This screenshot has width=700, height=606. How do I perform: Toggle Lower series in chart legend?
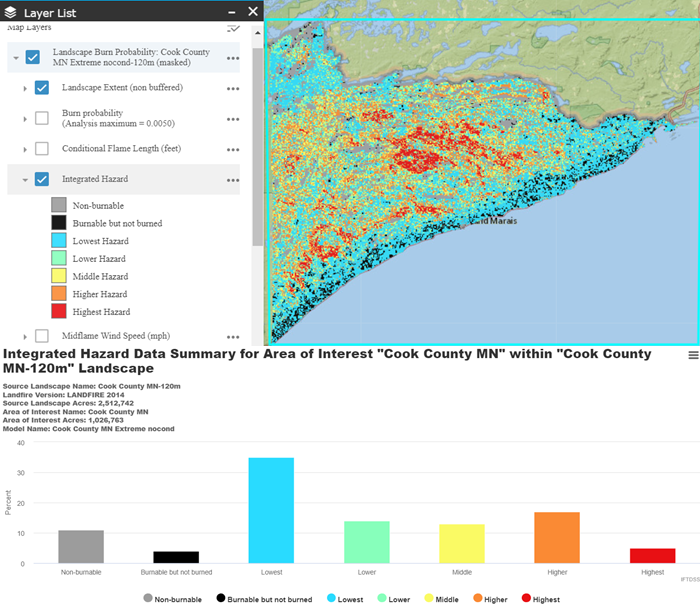coord(394,599)
